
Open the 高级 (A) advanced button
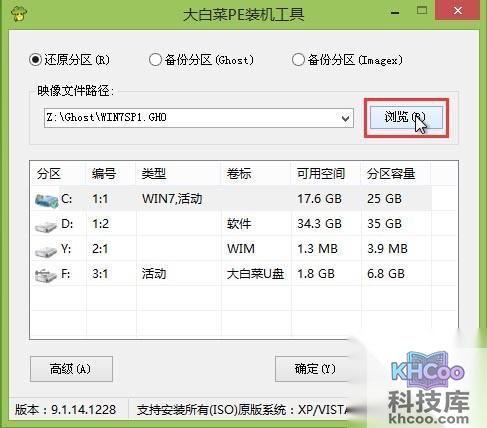tap(71, 369)
